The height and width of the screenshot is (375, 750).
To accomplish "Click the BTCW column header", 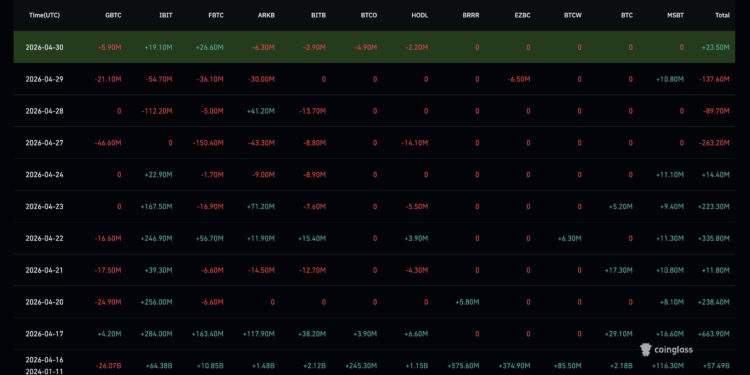I will [x=573, y=15].
